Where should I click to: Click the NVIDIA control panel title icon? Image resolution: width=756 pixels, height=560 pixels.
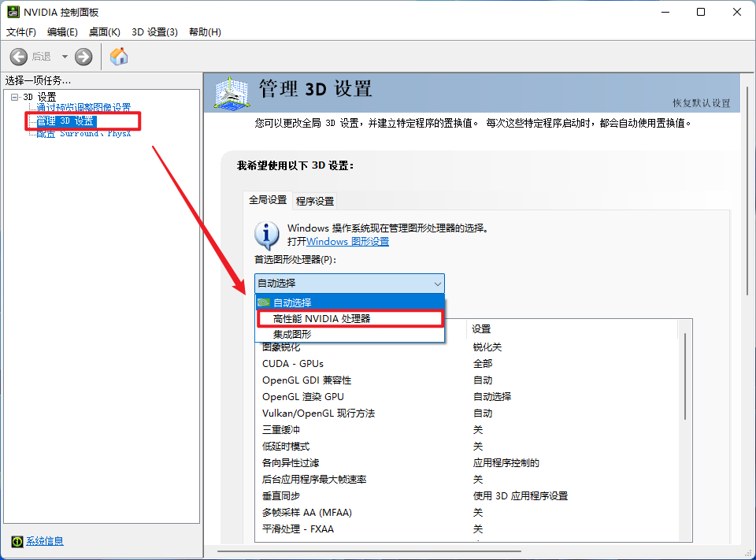tap(13, 12)
